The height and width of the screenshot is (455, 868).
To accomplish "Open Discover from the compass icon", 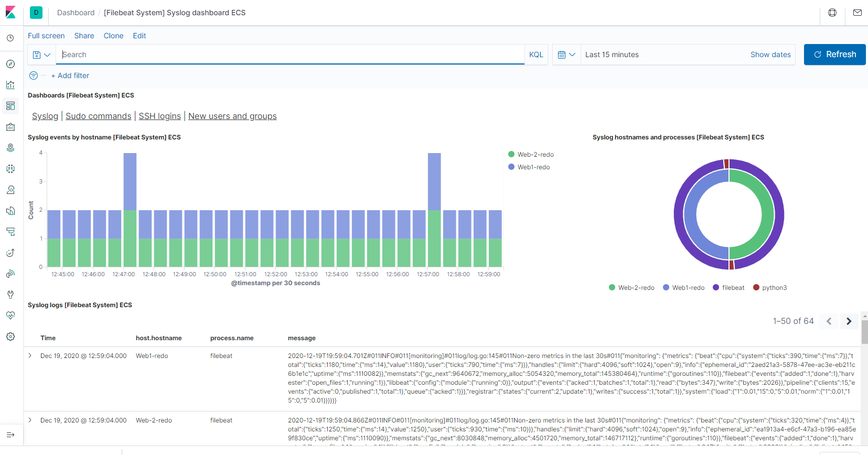I will point(10,64).
